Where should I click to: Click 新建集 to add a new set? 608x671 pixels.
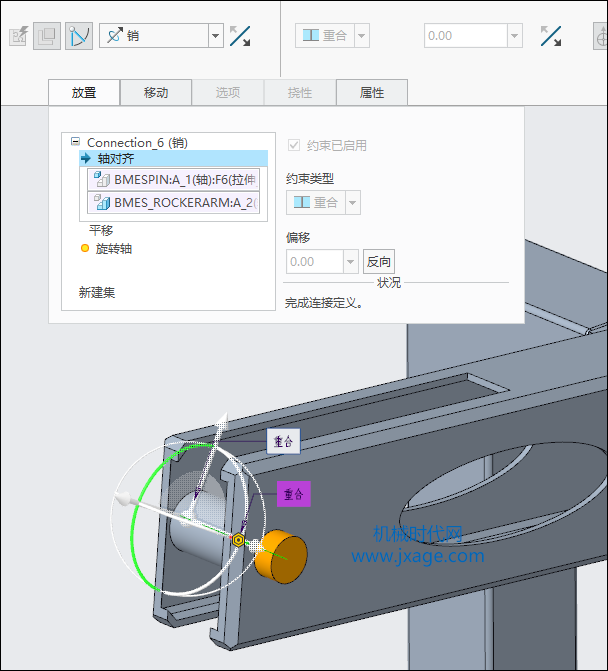(x=97, y=293)
